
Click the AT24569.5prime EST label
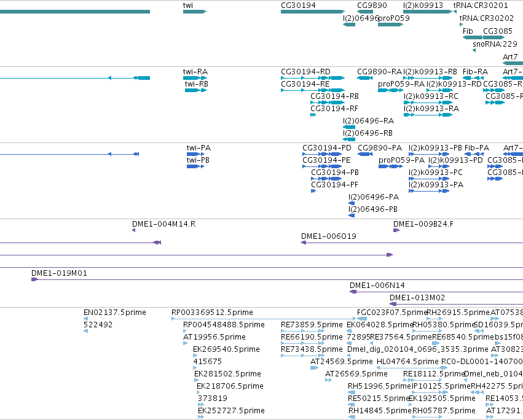[341, 362]
